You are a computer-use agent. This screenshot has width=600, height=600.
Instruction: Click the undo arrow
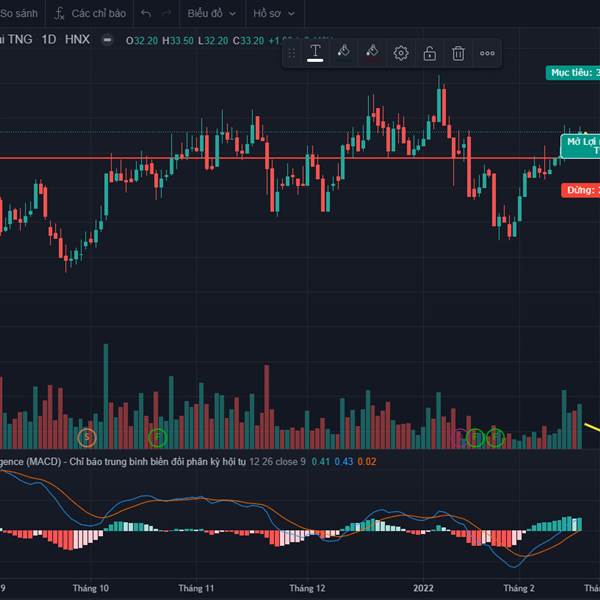pyautogui.click(x=146, y=13)
